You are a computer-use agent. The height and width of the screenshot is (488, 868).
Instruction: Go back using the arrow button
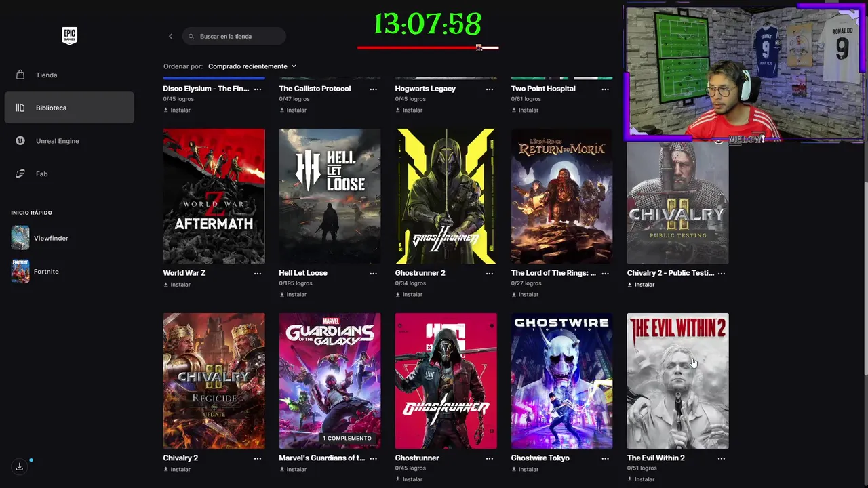coord(170,36)
